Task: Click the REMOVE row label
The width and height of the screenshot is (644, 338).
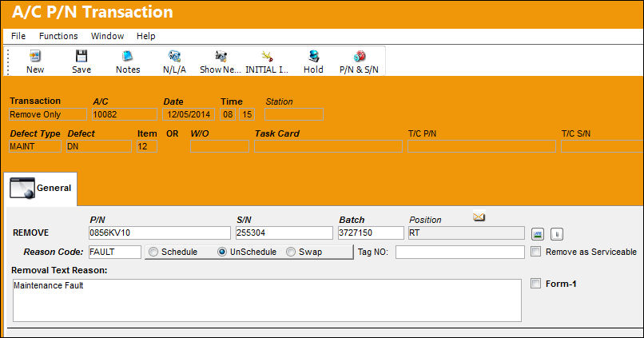Action: pyautogui.click(x=31, y=233)
